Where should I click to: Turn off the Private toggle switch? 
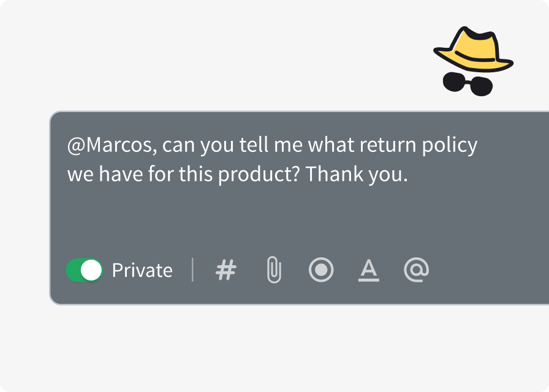pyautogui.click(x=85, y=270)
